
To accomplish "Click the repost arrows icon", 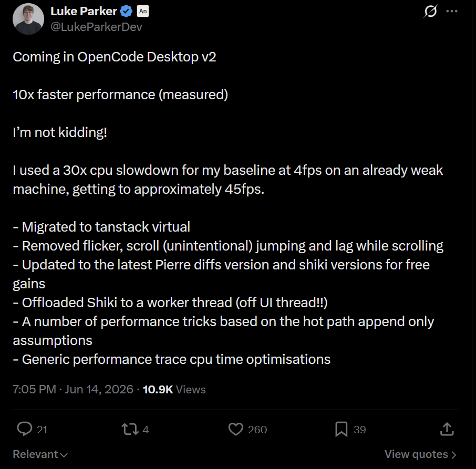I will point(130,429).
